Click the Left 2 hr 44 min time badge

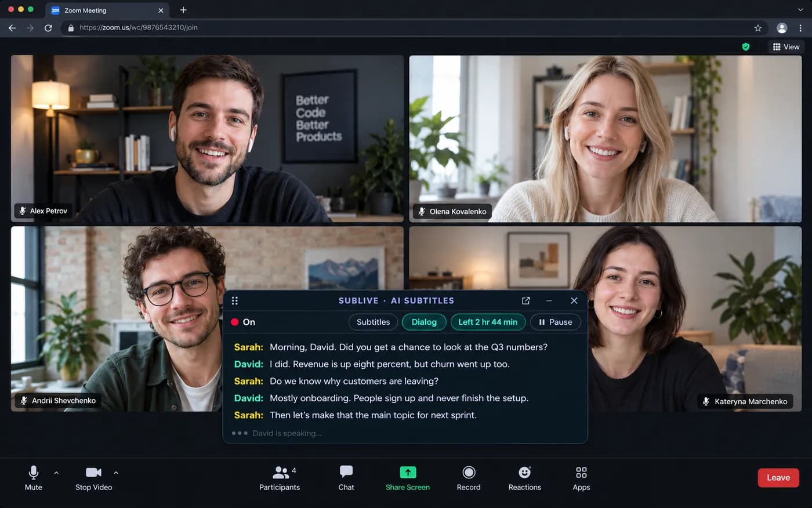(x=488, y=322)
